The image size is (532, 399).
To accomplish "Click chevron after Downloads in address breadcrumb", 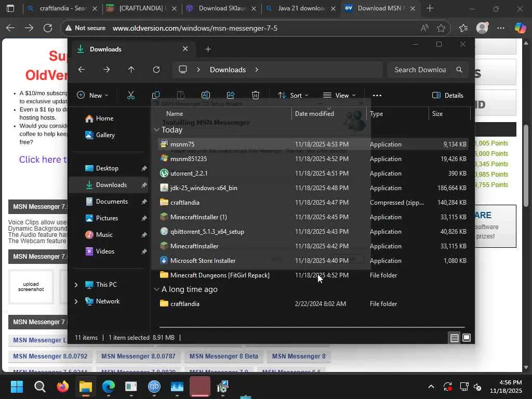I will pyautogui.click(x=257, y=70).
